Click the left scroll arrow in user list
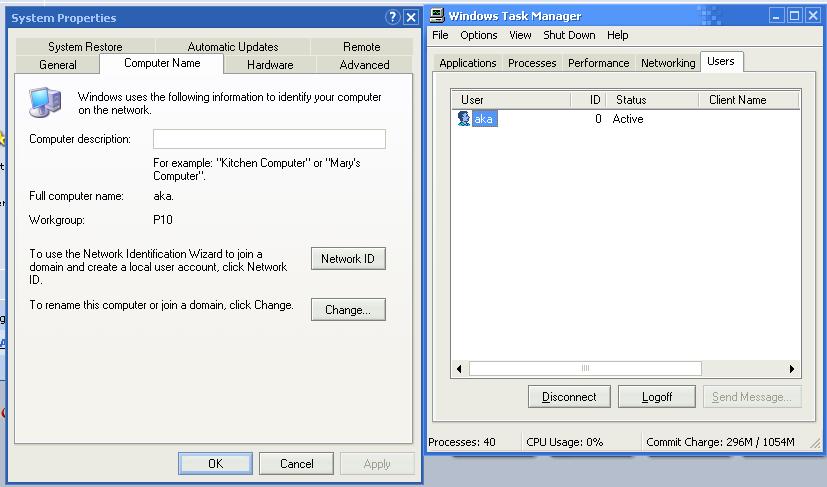 click(459, 369)
